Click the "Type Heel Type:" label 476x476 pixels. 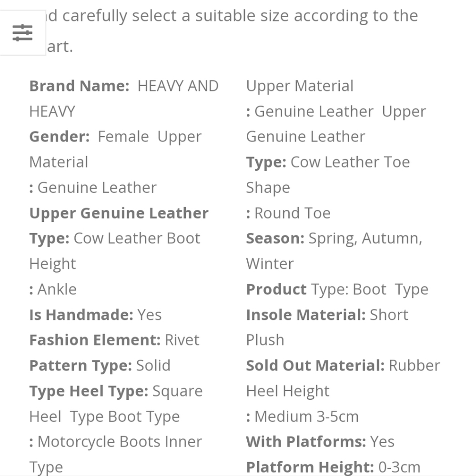coord(89,391)
